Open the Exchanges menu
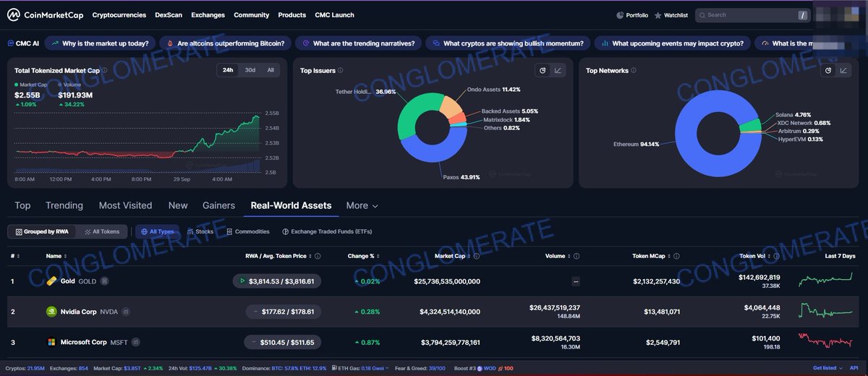This screenshot has width=868, height=376. pyautogui.click(x=208, y=14)
